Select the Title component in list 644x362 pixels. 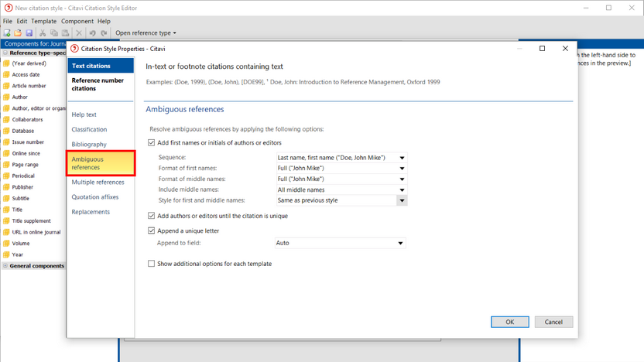click(17, 210)
